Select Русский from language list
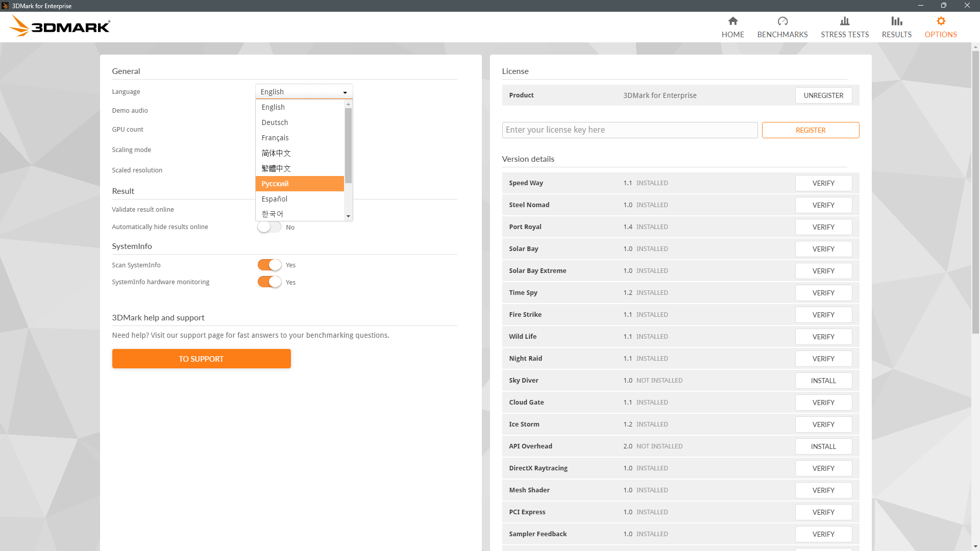The image size is (980, 551). [300, 184]
